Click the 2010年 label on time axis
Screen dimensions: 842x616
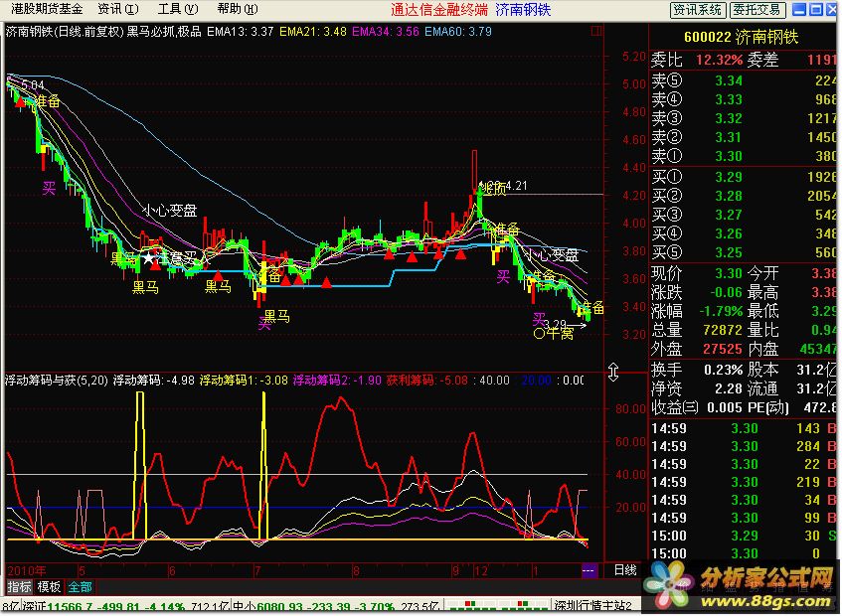[x=27, y=570]
